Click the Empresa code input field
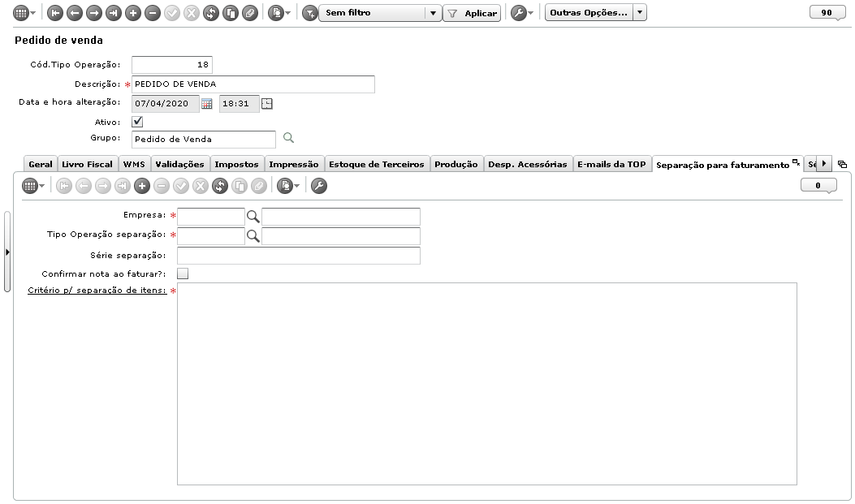Viewport: 855px width, 504px height. pyautogui.click(x=211, y=217)
